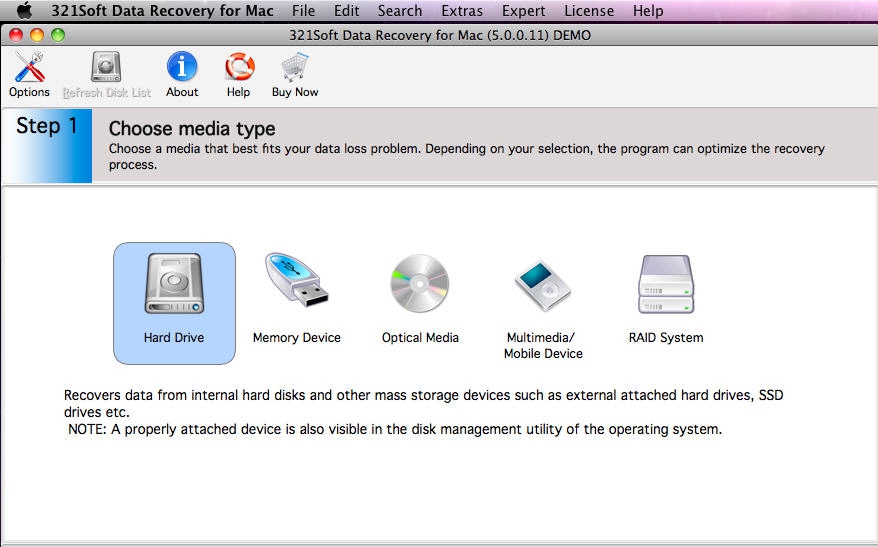Choose the RAID System drives icon

coord(666,284)
